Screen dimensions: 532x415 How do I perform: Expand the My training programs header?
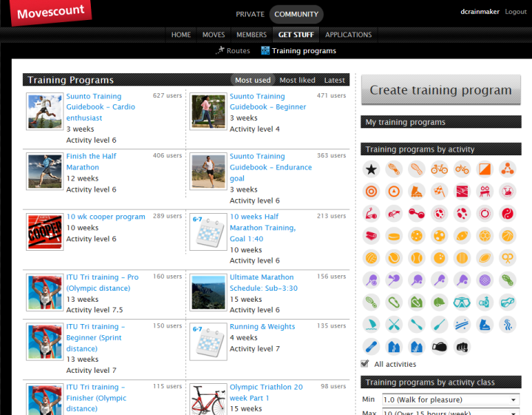coord(440,122)
